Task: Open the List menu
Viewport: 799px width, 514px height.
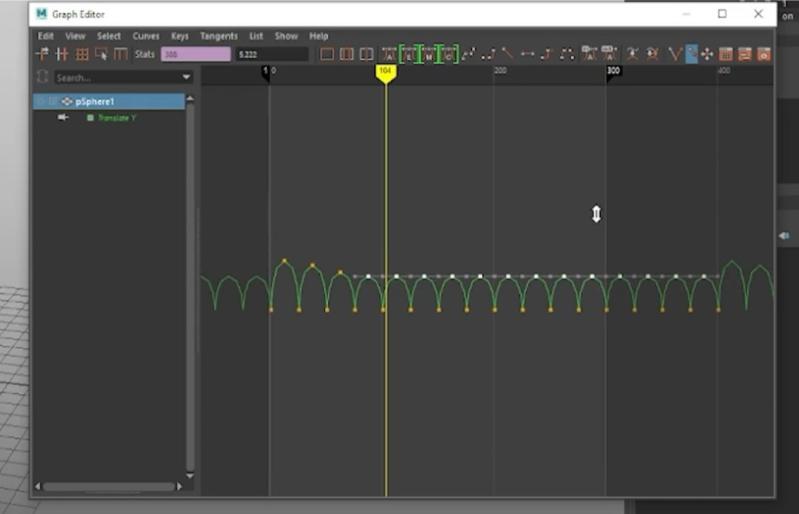Action: tap(256, 36)
